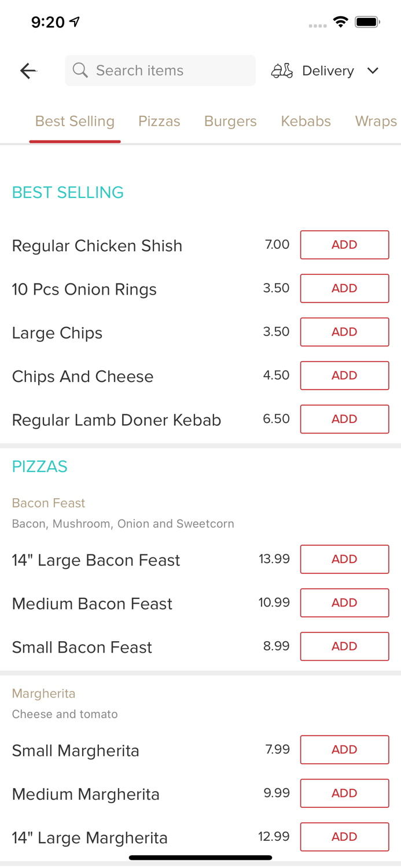This screenshot has height=868, width=401.
Task: Click the Wi-Fi icon in status bar
Action: point(340,21)
